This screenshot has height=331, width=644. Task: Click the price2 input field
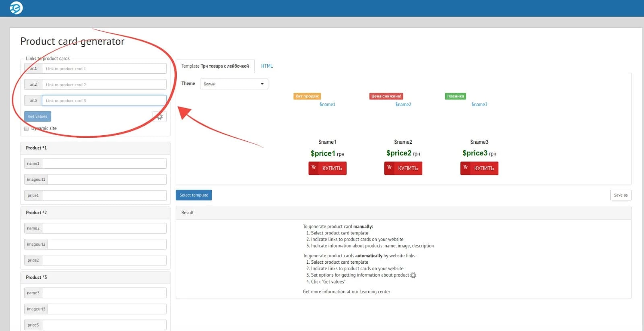(104, 261)
